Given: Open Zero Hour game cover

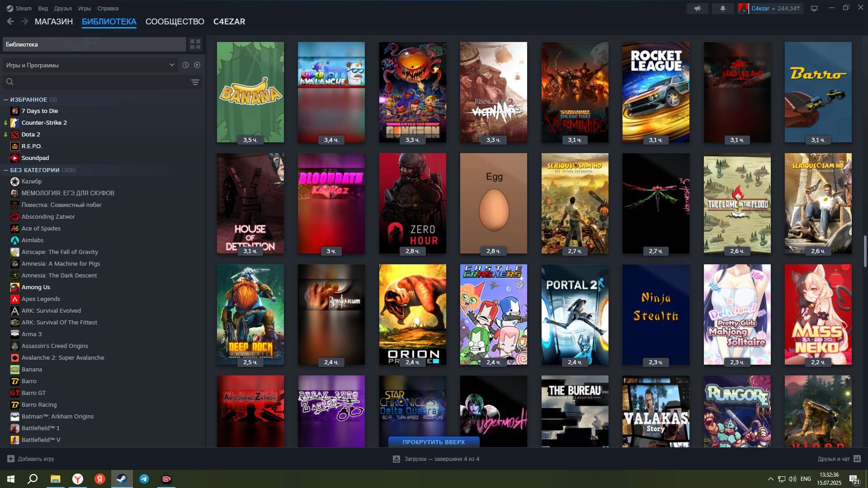Looking at the screenshot, I should (412, 203).
